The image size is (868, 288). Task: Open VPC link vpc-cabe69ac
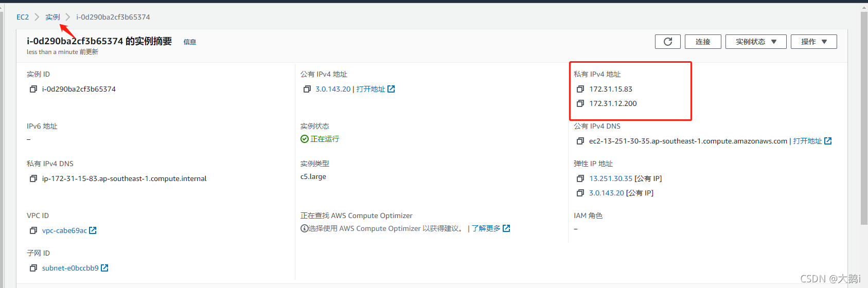point(64,230)
